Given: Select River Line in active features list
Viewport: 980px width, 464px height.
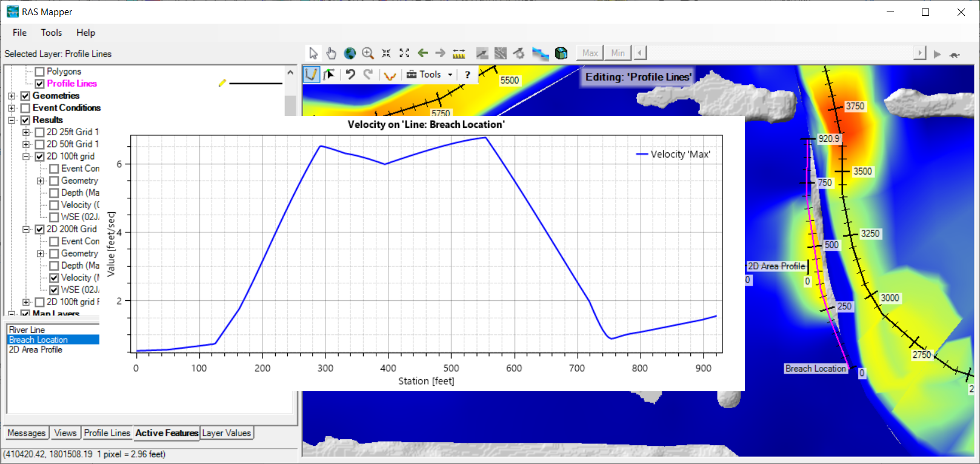Looking at the screenshot, I should tap(27, 330).
